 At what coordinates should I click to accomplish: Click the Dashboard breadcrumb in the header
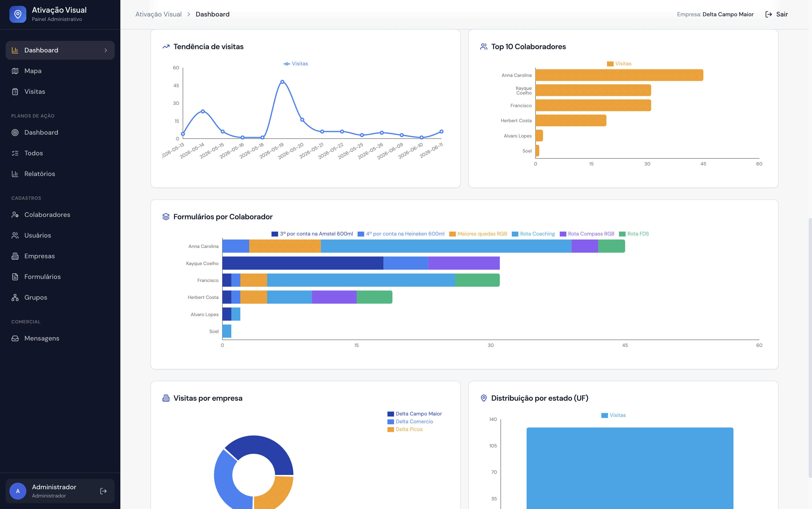pos(213,14)
